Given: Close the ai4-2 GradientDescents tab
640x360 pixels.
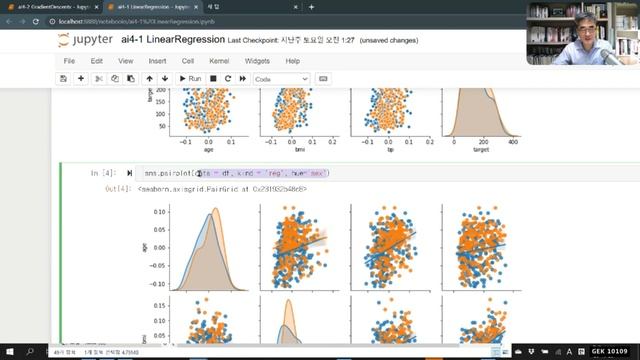Looking at the screenshot, I should pyautogui.click(x=96, y=7).
